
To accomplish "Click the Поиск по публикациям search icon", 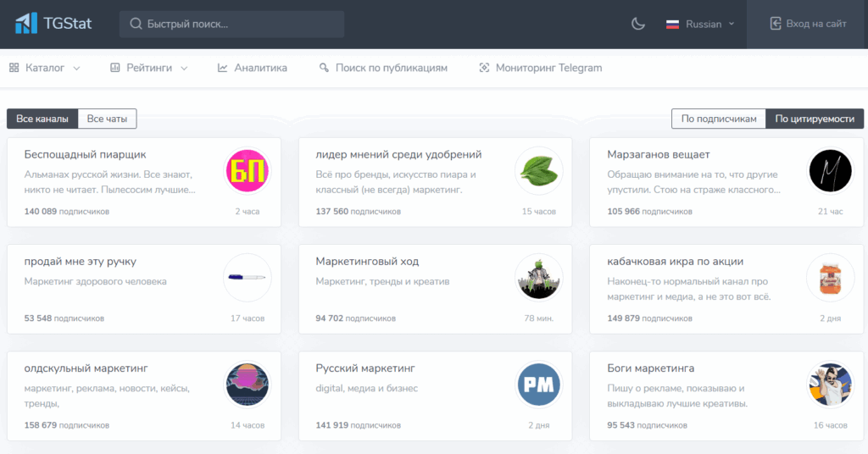I will tap(324, 68).
